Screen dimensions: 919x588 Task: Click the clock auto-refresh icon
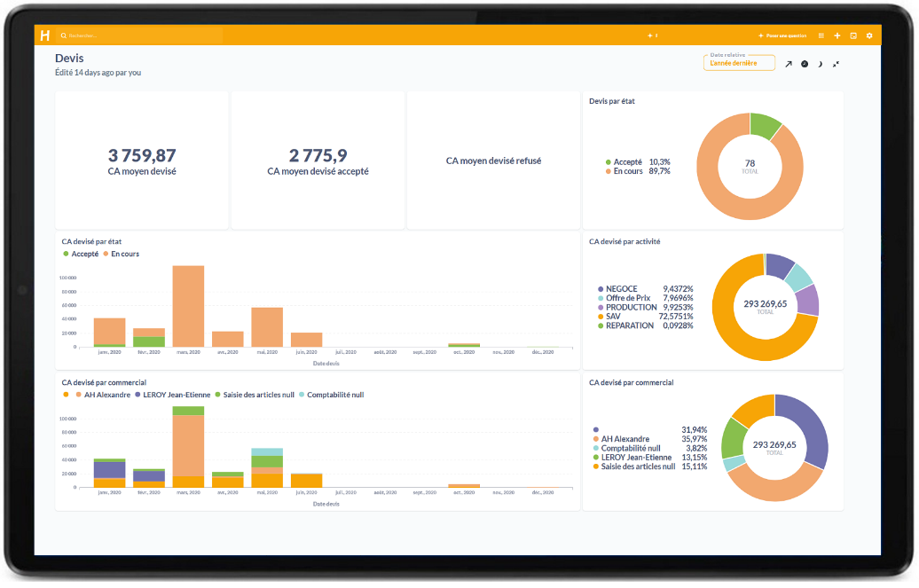pos(805,64)
